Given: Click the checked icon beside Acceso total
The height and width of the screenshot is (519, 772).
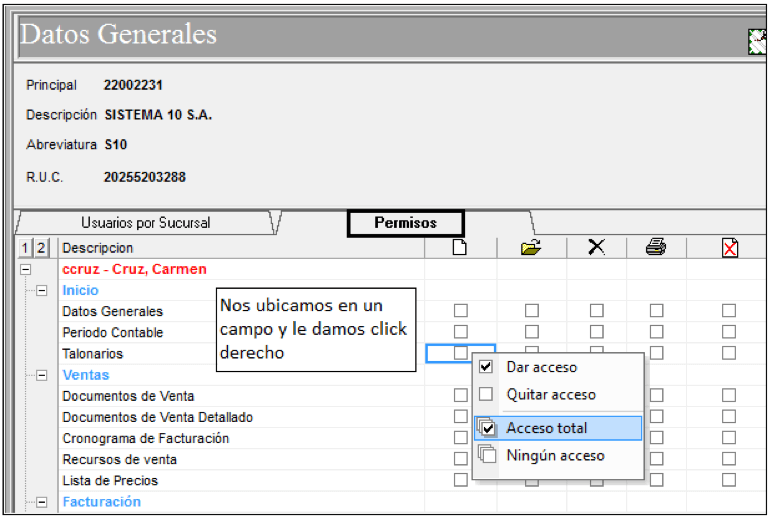Looking at the screenshot, I should [487, 427].
